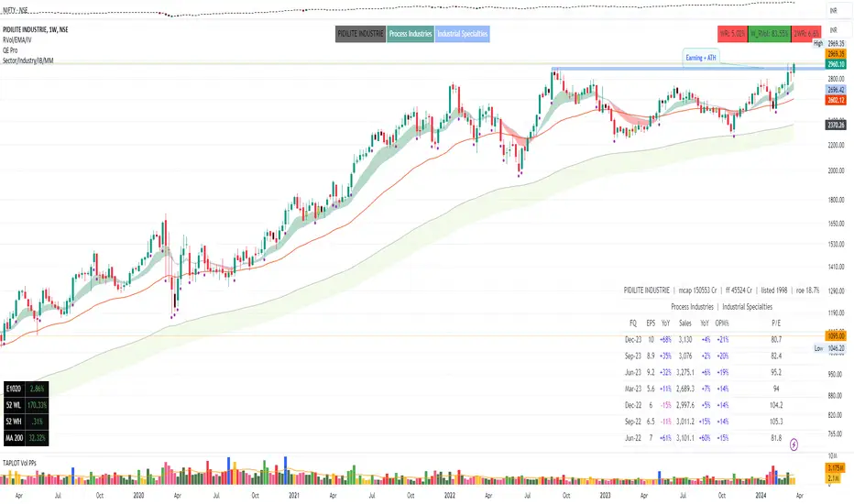Screen dimensions: 854x504
Task: Click the Dec-23 quarter row label
Action: pos(633,339)
